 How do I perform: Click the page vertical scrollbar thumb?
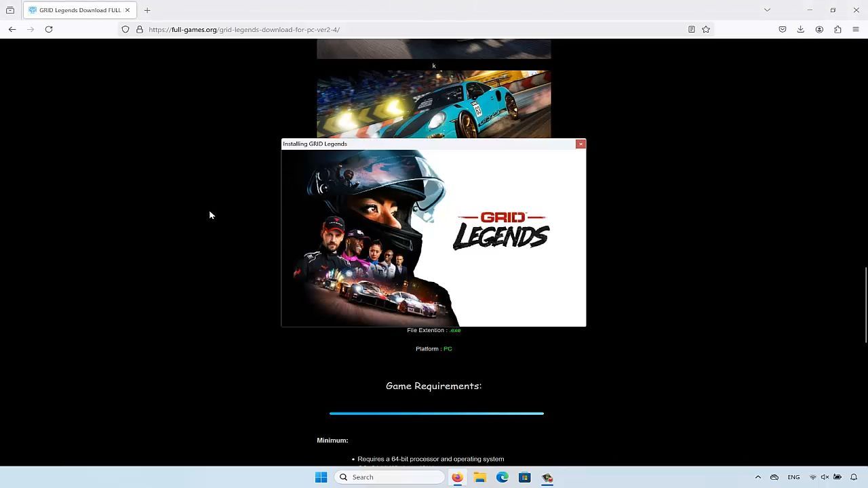tap(865, 305)
